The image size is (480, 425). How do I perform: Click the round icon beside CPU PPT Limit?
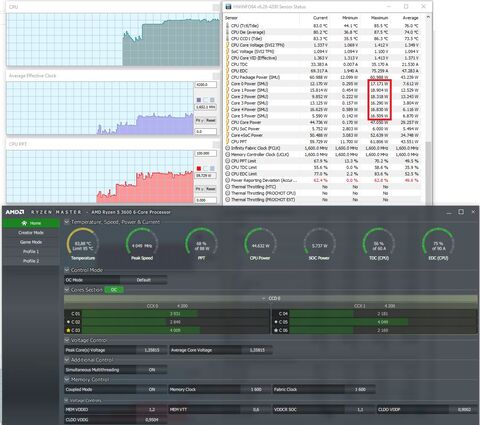[228, 161]
